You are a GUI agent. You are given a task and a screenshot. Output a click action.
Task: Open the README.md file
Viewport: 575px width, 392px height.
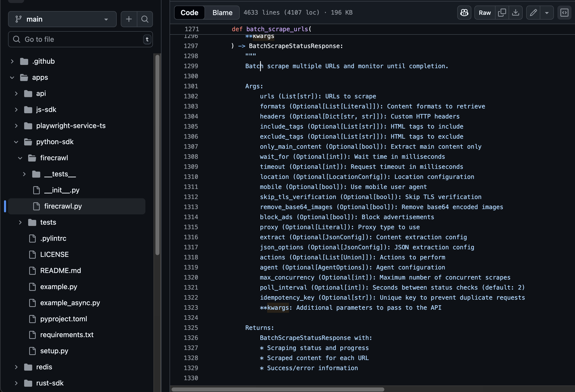(60, 270)
